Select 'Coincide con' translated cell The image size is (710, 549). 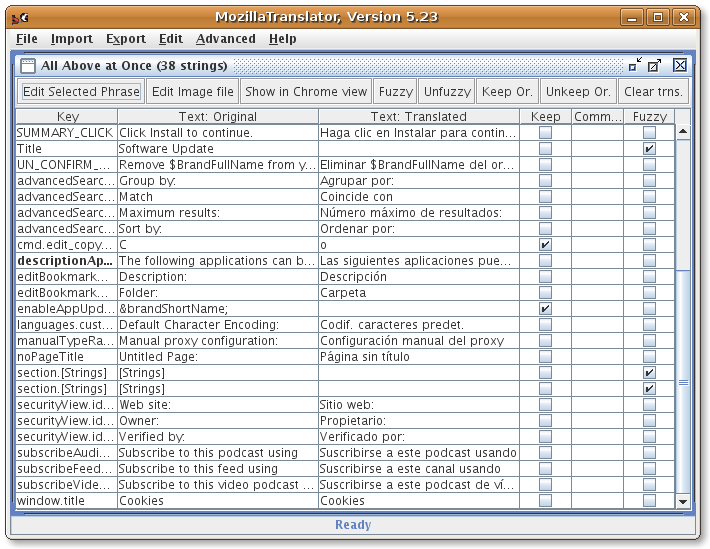419,197
